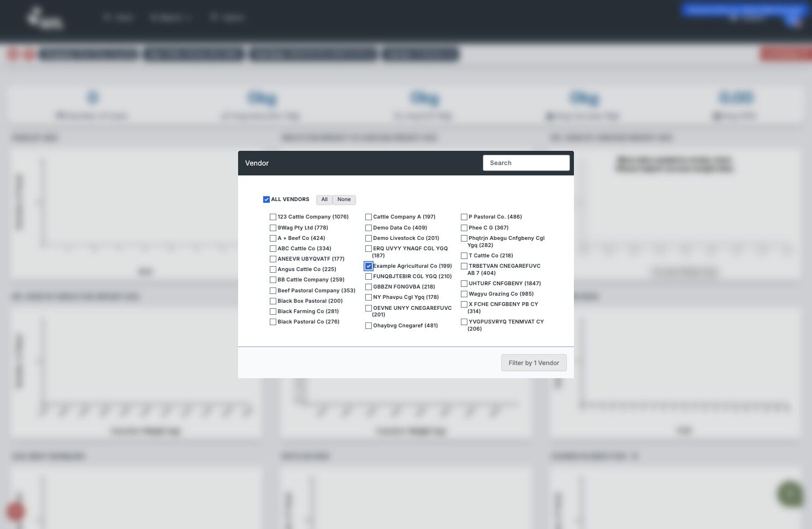Click the None button to clear vendors

344,199
